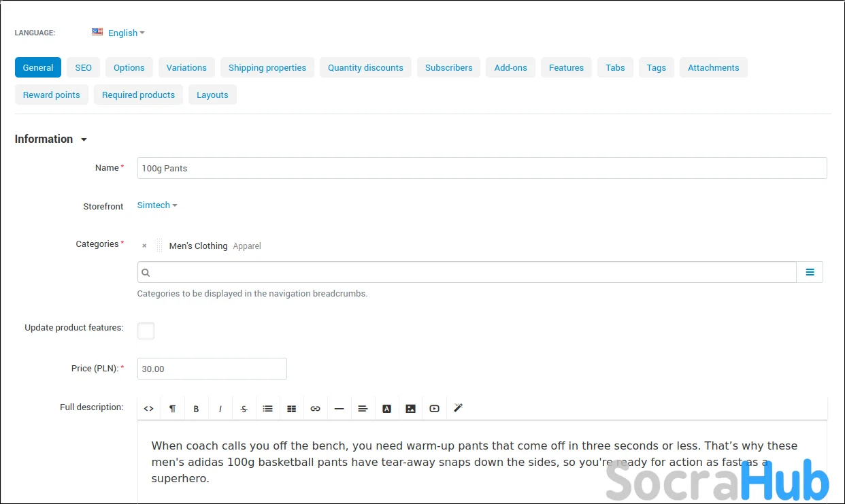Open the Variations tab
Image resolution: width=845 pixels, height=504 pixels.
(x=186, y=67)
